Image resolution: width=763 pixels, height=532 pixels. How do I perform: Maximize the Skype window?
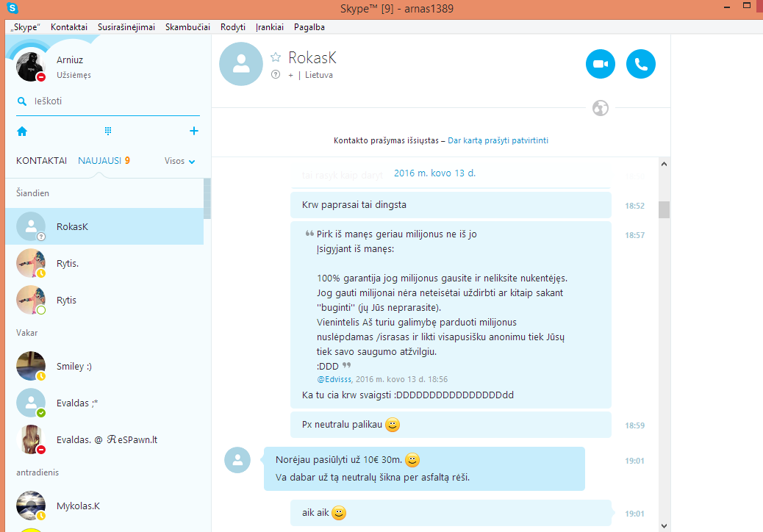click(x=747, y=6)
